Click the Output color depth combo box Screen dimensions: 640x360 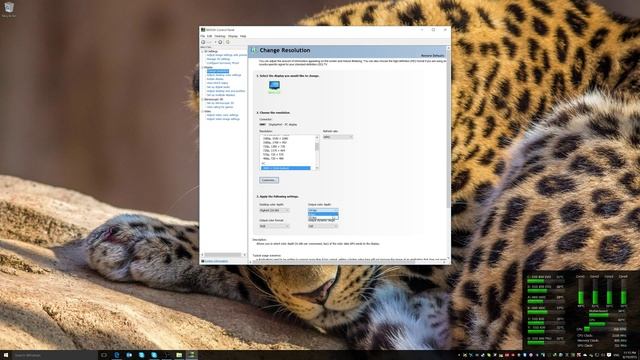323,210
